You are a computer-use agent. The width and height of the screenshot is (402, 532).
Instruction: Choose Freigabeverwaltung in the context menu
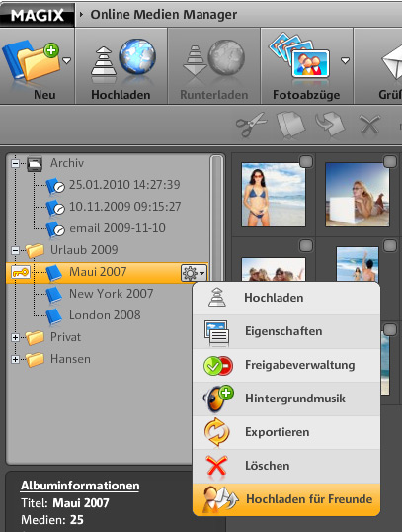click(286, 365)
